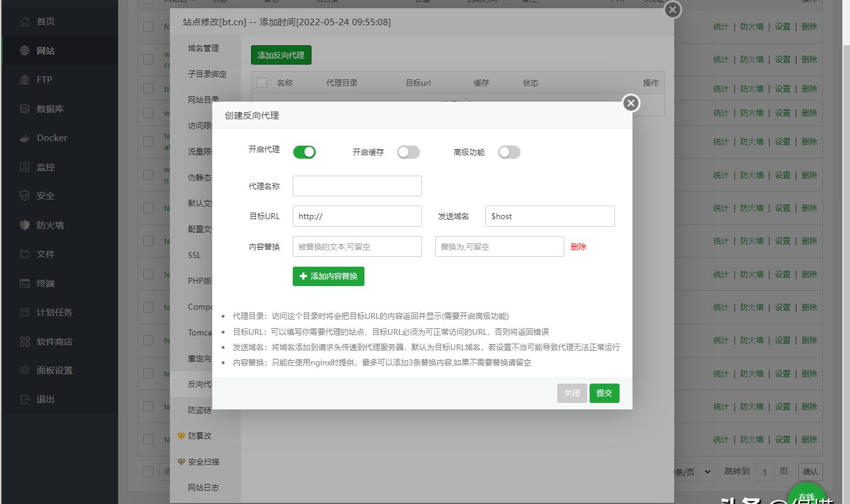This screenshot has width=850, height=504.
Task: Click 删除 link in last site row
Action: coord(809,439)
